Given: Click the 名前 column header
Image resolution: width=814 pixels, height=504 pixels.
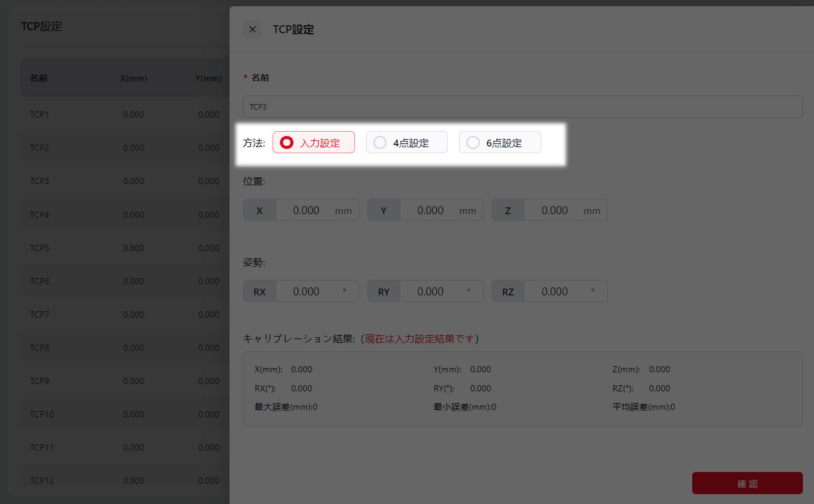Looking at the screenshot, I should pyautogui.click(x=39, y=78).
